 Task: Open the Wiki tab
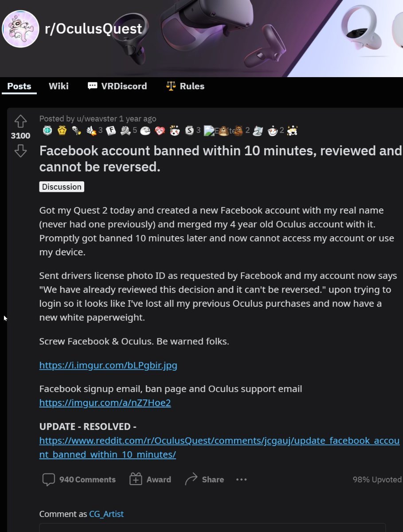[x=59, y=86]
